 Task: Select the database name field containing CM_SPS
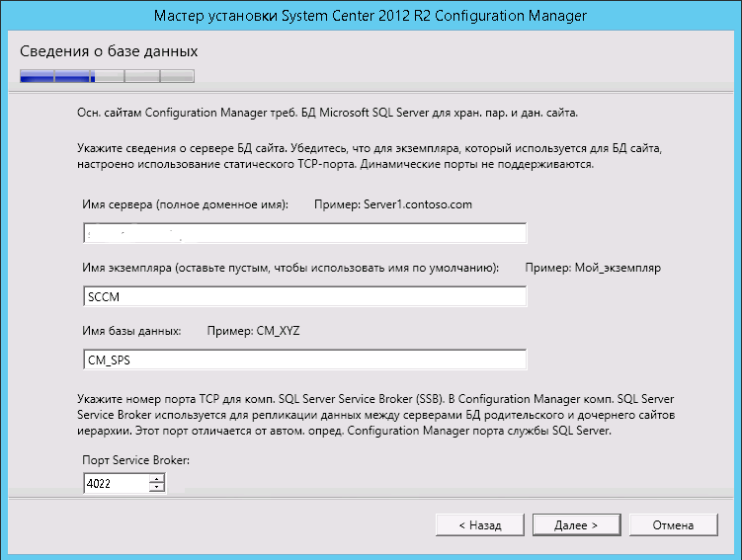[305, 360]
